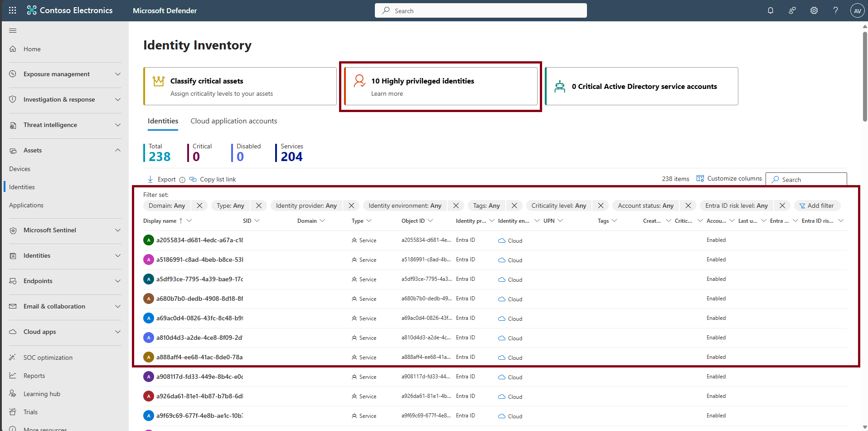Screen dimensions: 868x431
Task: Collapse navigation with the hamburger icon
Action: tap(13, 30)
